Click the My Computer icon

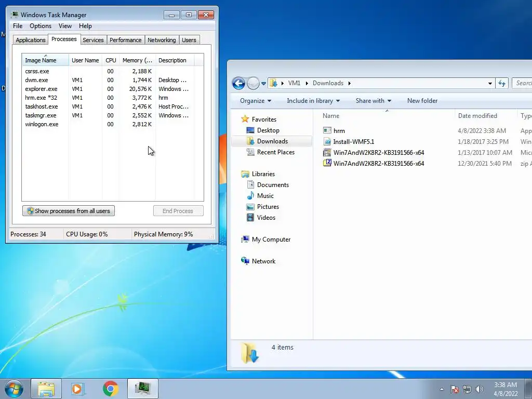coord(245,240)
